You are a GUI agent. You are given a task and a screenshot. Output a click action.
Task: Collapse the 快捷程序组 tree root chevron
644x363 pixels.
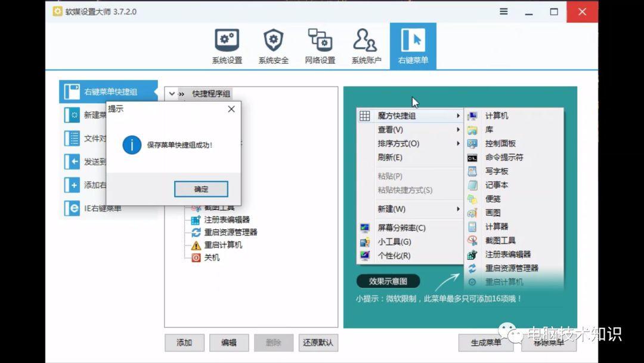[172, 94]
